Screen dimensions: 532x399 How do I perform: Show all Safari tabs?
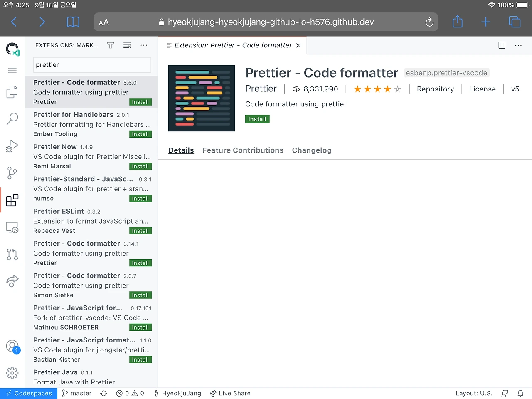click(515, 22)
